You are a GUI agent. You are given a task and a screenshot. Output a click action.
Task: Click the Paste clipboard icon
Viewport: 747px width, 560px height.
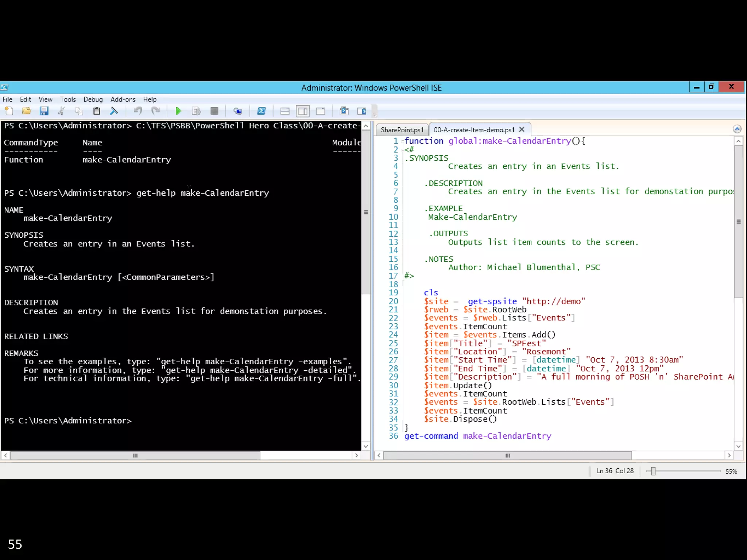(96, 111)
